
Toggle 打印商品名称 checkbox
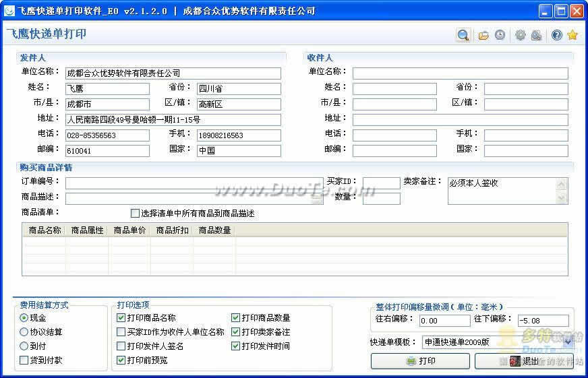[121, 317]
